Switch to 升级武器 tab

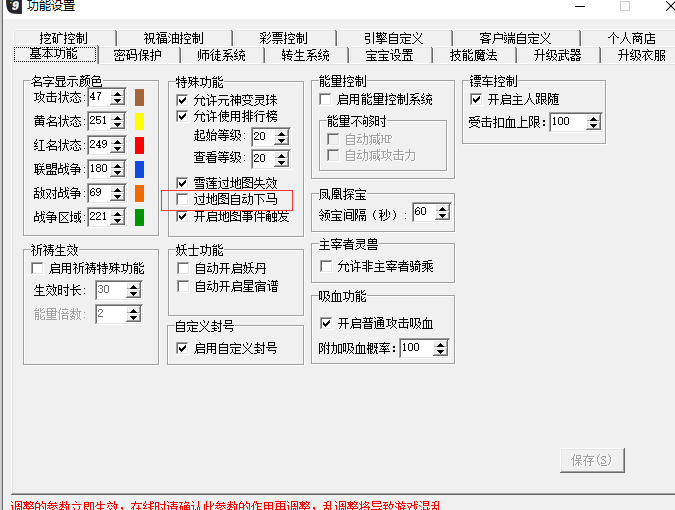pos(557,55)
